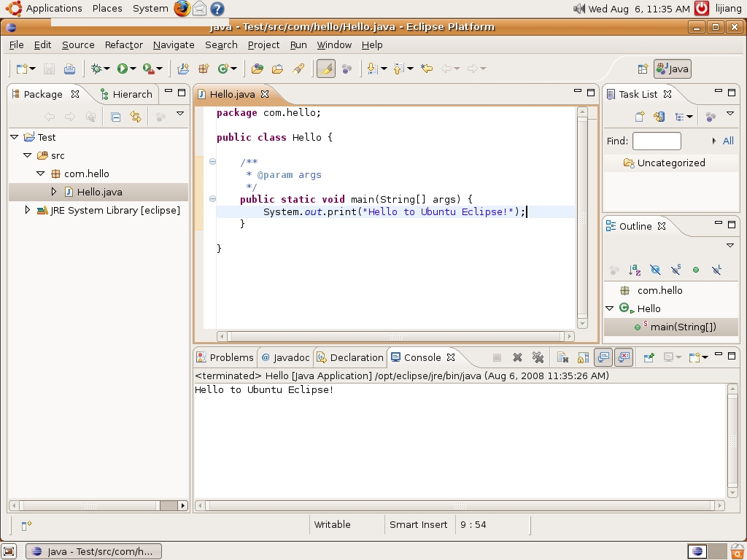Open the Refactor menu
This screenshot has width=747, height=560.
click(x=124, y=44)
